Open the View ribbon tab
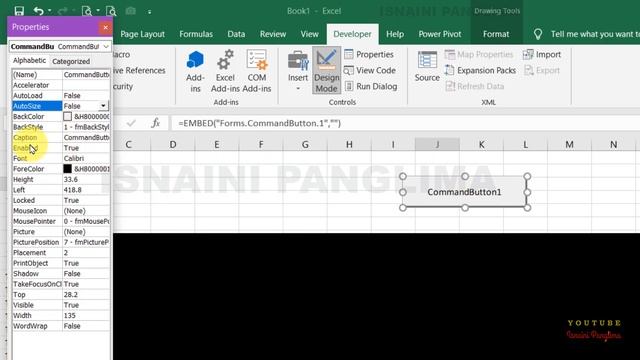This screenshot has width=640, height=360. [309, 34]
